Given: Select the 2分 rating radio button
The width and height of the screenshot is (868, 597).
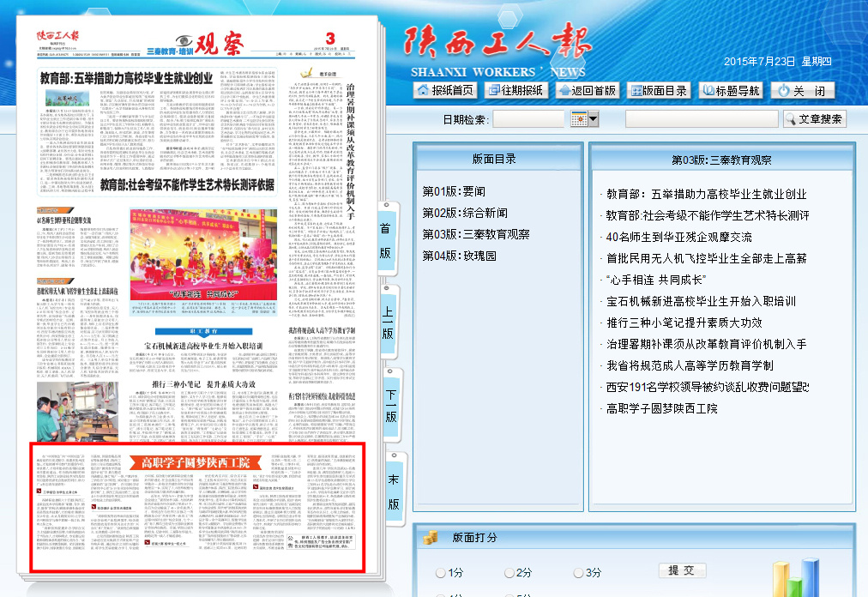Looking at the screenshot, I should coord(509,573).
